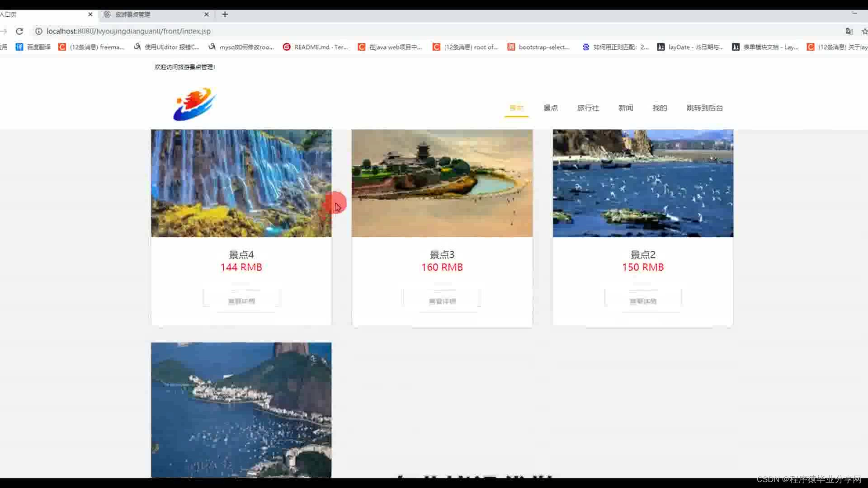The image size is (868, 488).
Task: Open the new tab plus button
Action: [225, 14]
